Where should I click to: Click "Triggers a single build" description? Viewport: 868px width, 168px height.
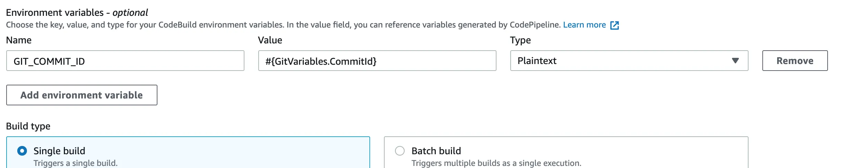76,163
